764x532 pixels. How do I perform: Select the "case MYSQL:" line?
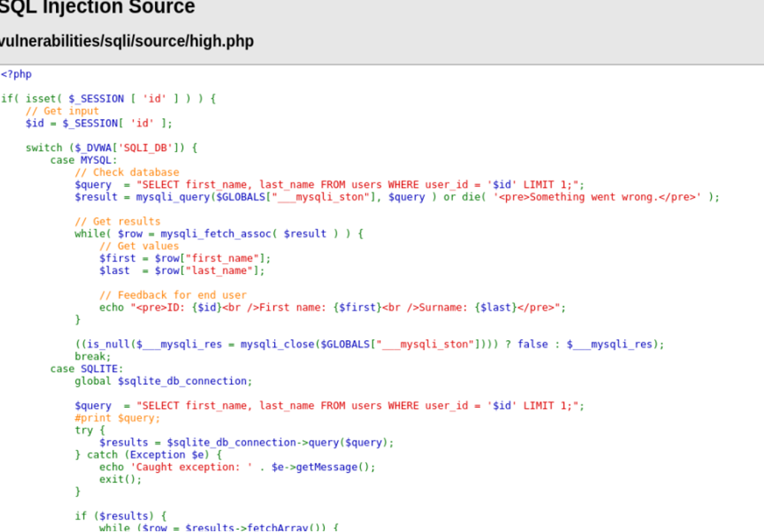point(84,160)
